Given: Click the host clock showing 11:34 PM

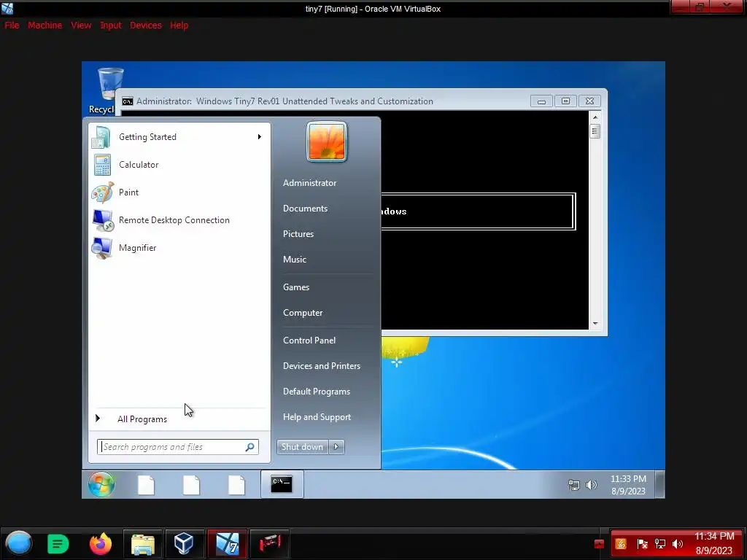Looking at the screenshot, I should (x=713, y=543).
